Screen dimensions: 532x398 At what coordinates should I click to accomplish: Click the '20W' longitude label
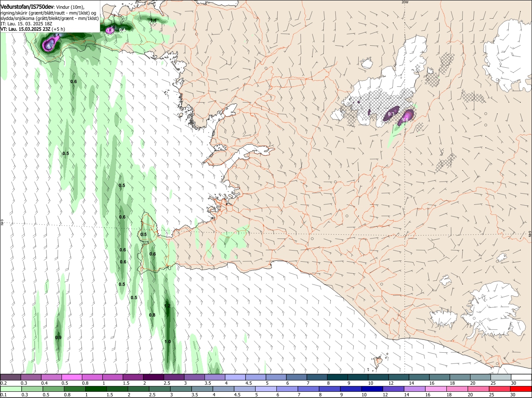(x=405, y=2)
